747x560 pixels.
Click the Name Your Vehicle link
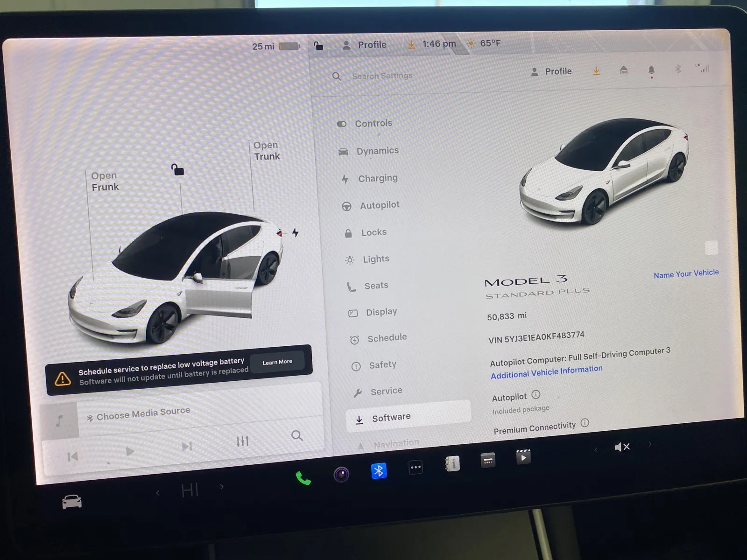click(x=686, y=273)
